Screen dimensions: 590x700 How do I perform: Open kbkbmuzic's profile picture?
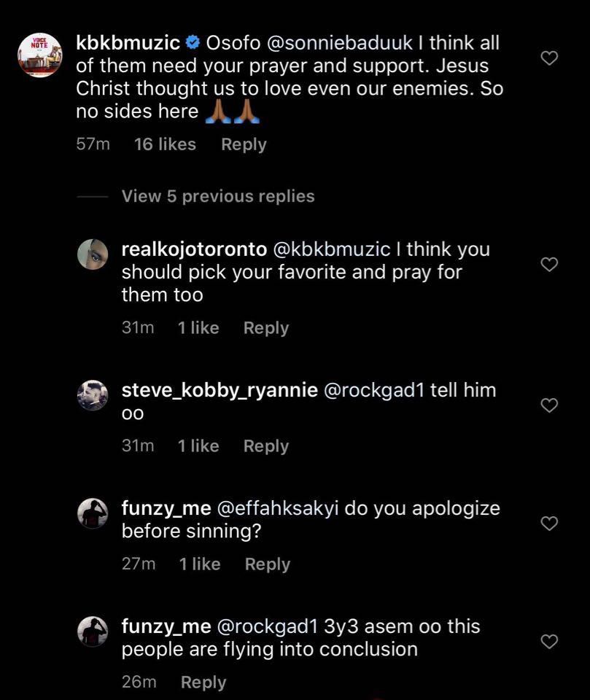[x=40, y=55]
